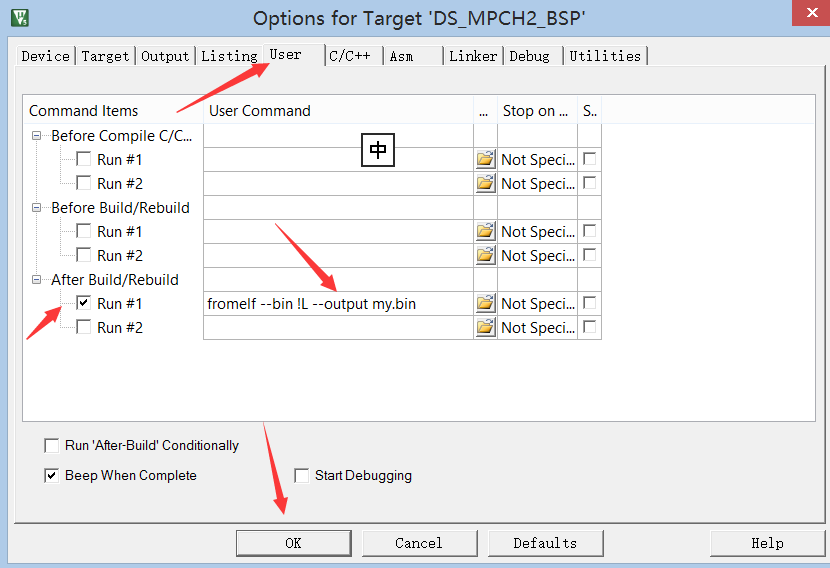Click the fromelf user command field
Screen dimensions: 830x568
tap(338, 304)
